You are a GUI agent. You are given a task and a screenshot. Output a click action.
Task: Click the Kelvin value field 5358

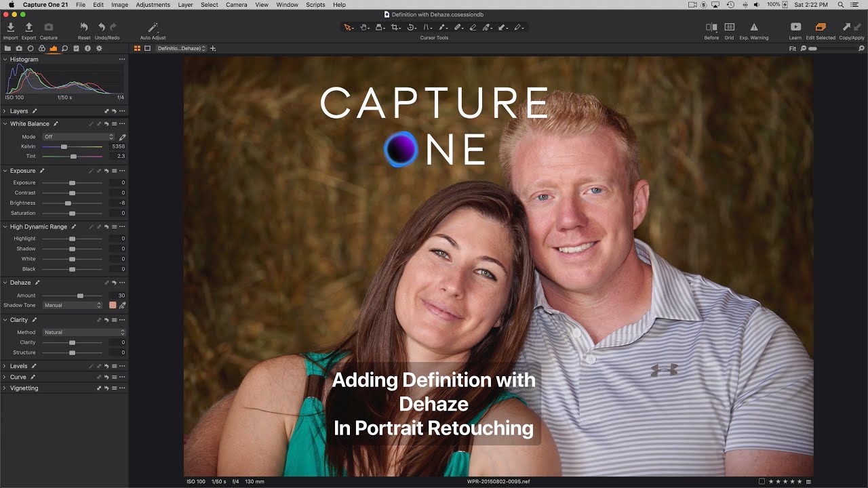tap(118, 146)
